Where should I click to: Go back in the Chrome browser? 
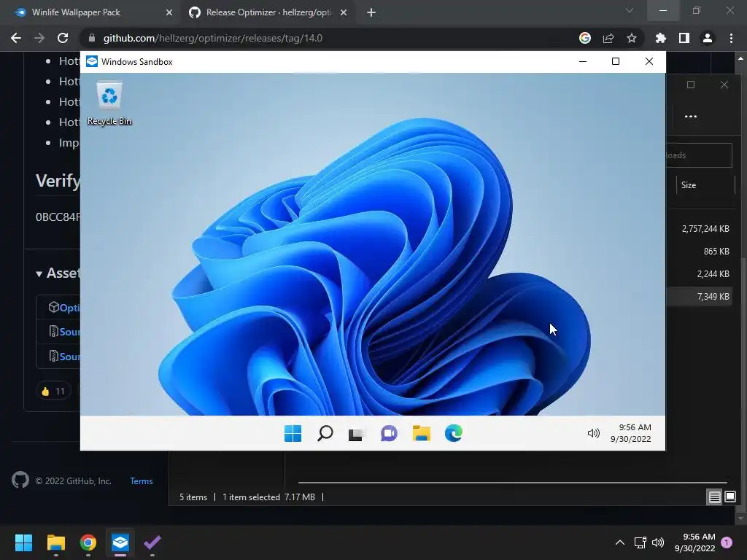pyautogui.click(x=16, y=38)
